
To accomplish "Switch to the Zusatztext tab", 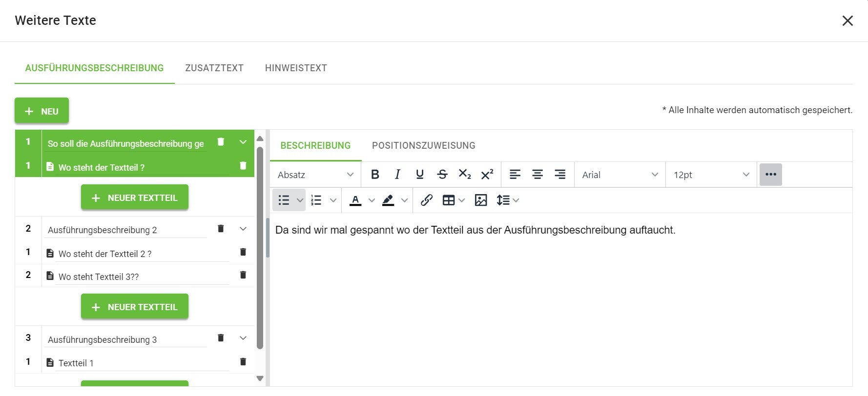I will pos(214,68).
